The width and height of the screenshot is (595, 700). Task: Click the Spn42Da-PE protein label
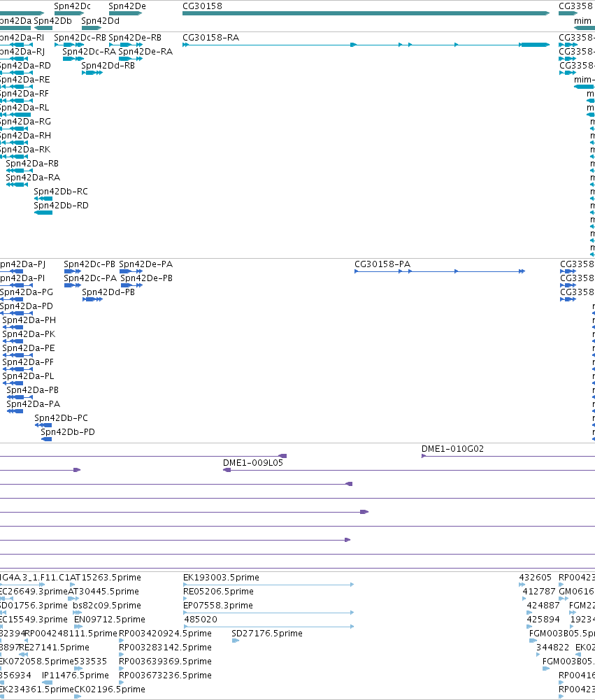29,348
